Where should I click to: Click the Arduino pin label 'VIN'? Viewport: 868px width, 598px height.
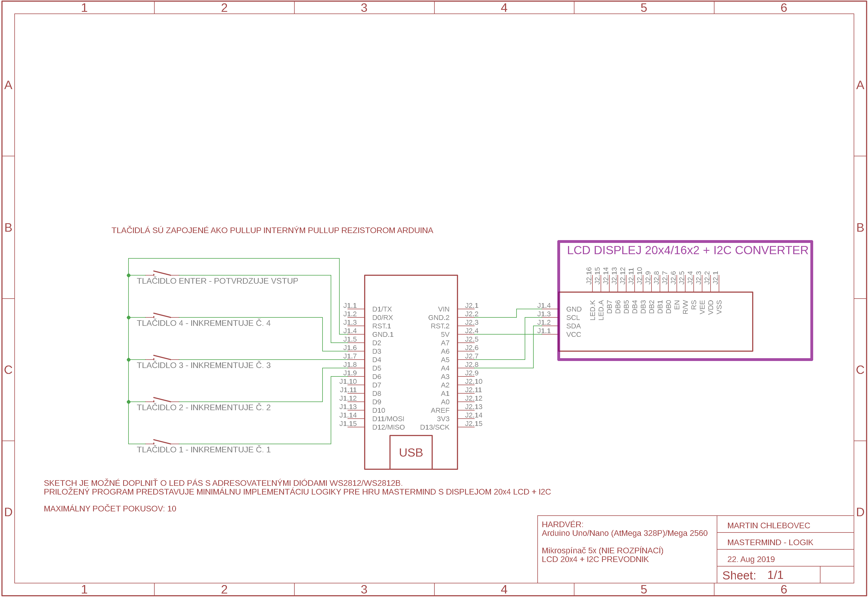coord(443,309)
